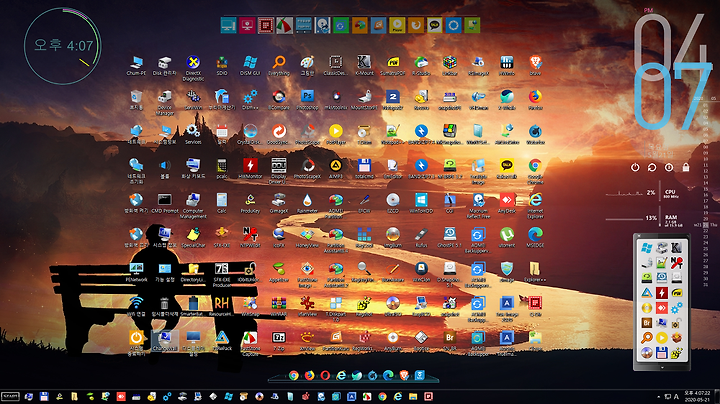The image size is (720, 404).
Task: Toggle the IME 'A' input indicator
Action: pos(676,396)
